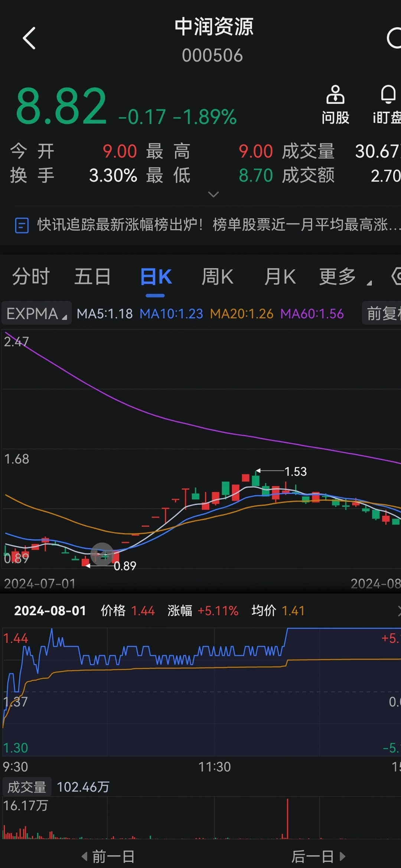Tap the tall volume spike bar
This screenshot has width=401, height=868.
pos(287,819)
